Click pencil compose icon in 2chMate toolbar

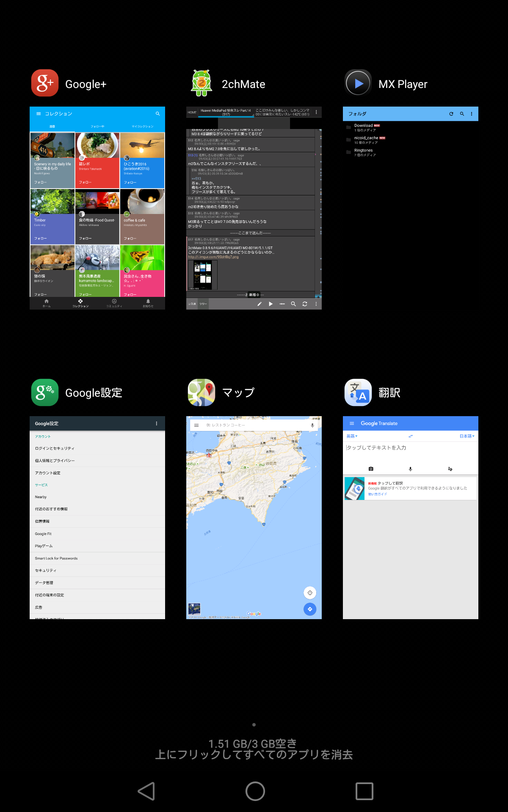[260, 304]
